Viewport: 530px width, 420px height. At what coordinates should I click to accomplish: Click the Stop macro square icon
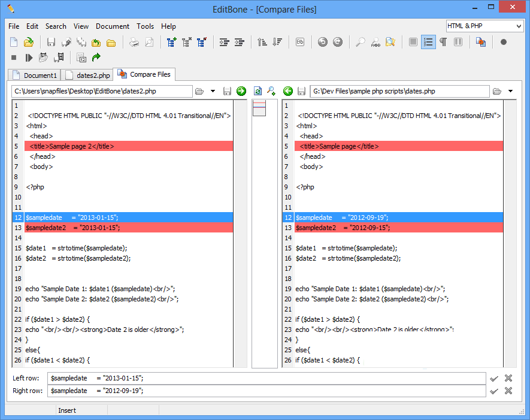(14, 58)
